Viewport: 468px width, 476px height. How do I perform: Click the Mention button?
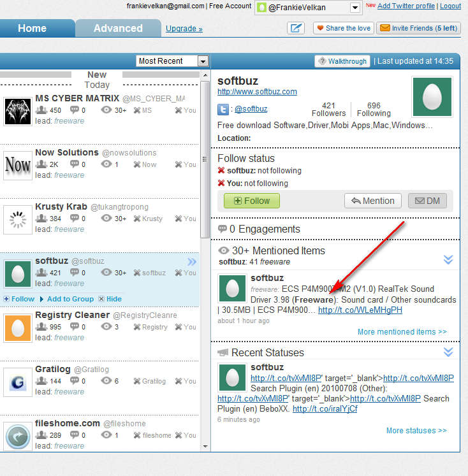(x=372, y=201)
